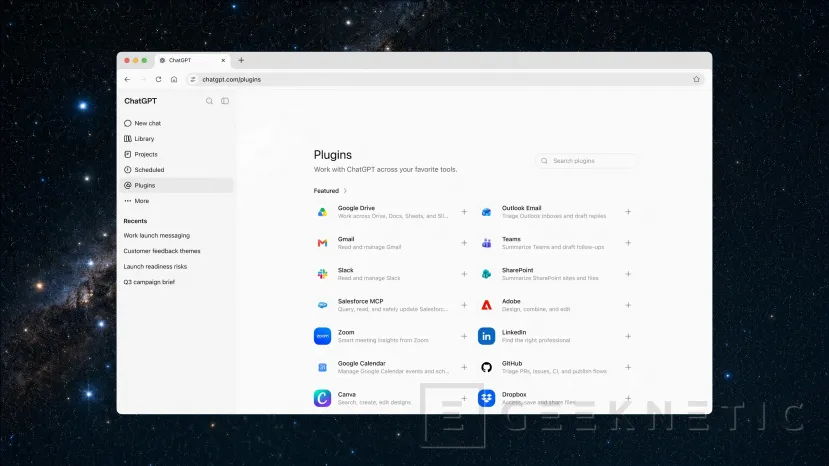The height and width of the screenshot is (466, 829).
Task: Click the Dropbox plugin icon
Action: 486,398
